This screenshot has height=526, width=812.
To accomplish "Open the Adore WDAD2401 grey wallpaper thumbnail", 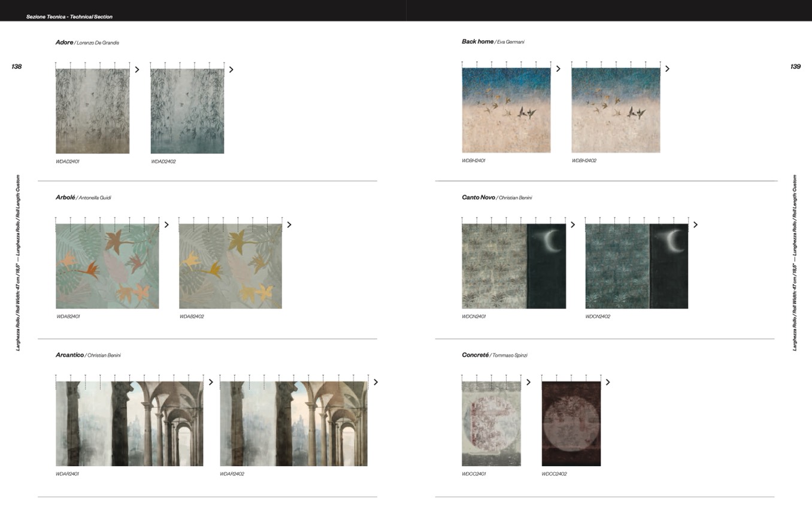I will [x=92, y=111].
